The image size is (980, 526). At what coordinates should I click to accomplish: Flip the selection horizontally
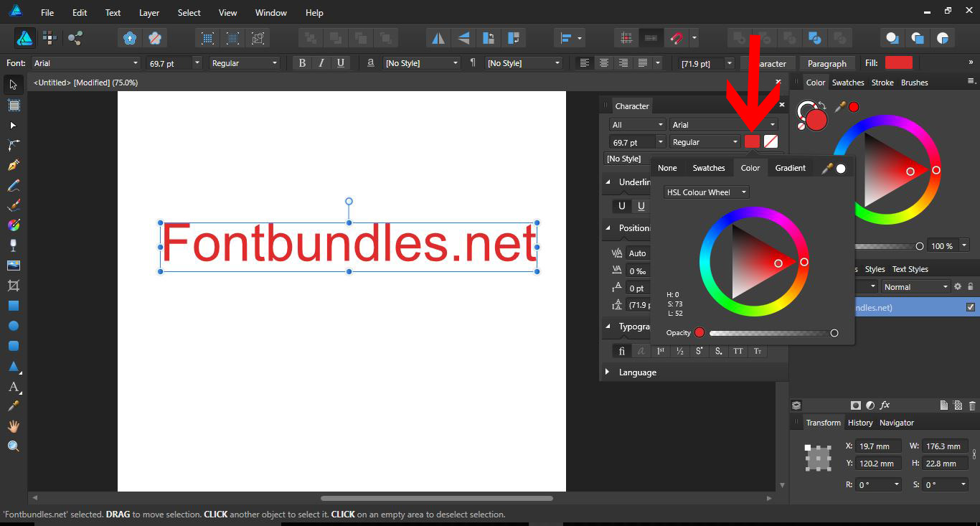click(x=438, y=37)
